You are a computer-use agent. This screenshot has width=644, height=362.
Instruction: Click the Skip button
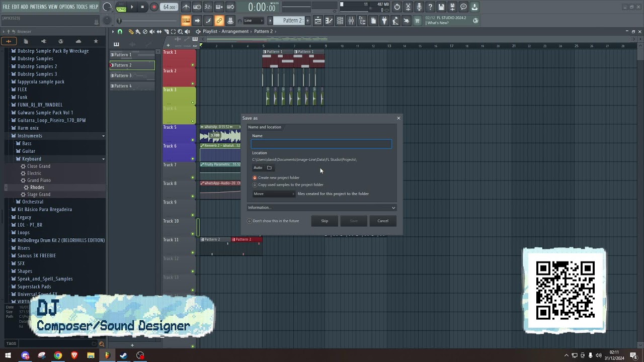click(x=325, y=221)
